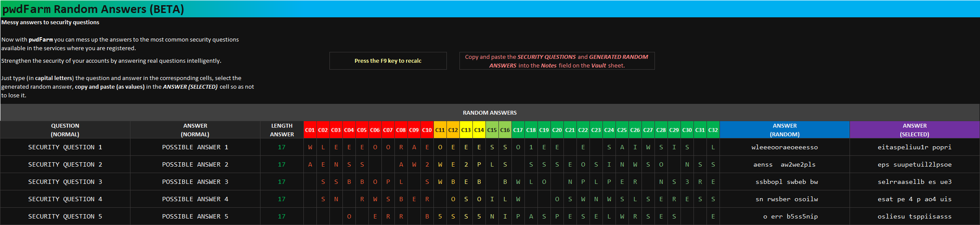Click the green C32 column header
This screenshot has height=225, width=980.
(713, 130)
